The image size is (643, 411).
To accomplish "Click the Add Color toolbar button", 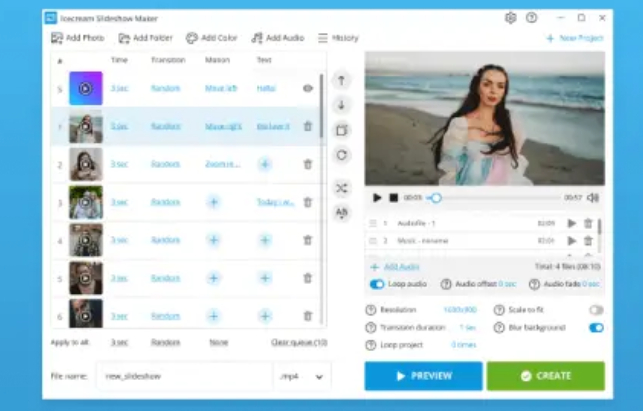I will (x=212, y=38).
